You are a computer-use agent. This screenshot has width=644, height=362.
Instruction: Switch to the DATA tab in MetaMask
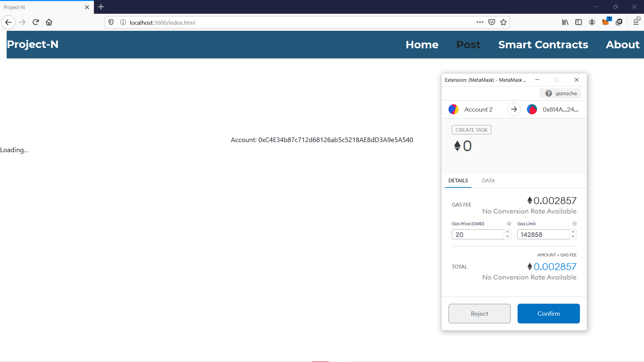point(488,180)
